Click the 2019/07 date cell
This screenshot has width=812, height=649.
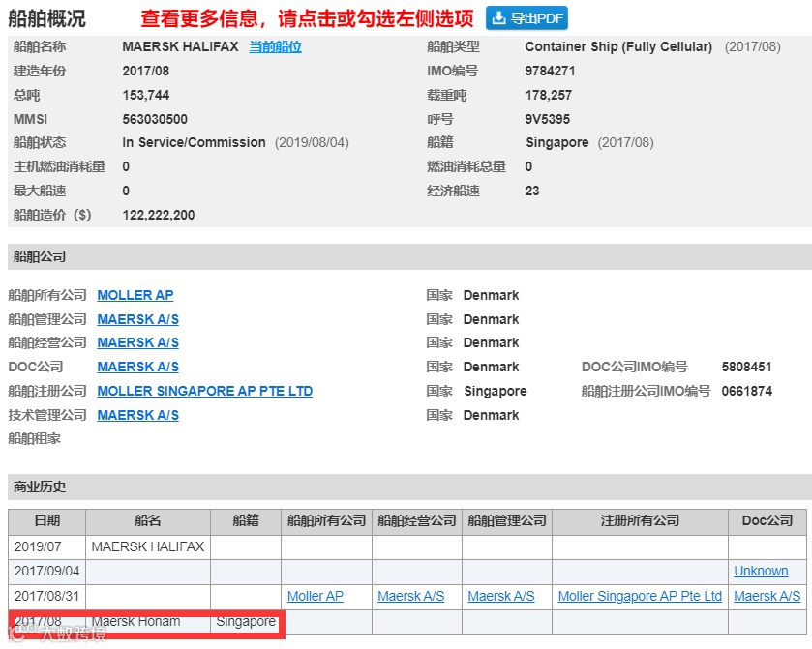pos(47,546)
